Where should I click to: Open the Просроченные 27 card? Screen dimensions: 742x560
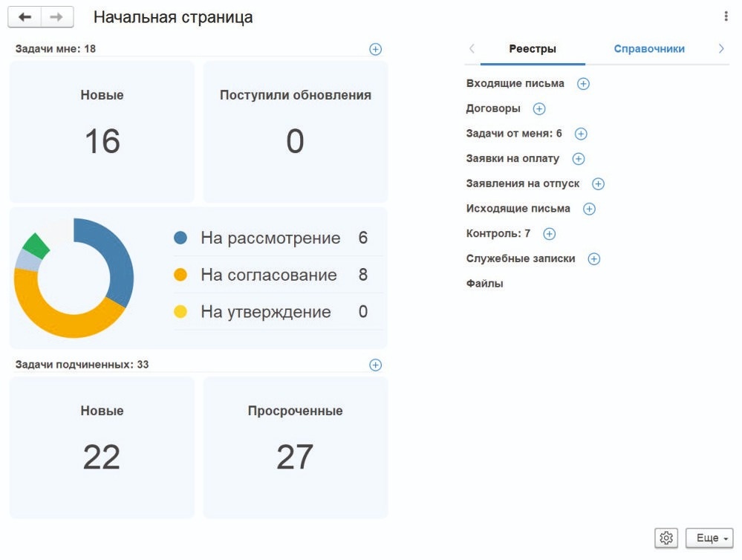[296, 447]
